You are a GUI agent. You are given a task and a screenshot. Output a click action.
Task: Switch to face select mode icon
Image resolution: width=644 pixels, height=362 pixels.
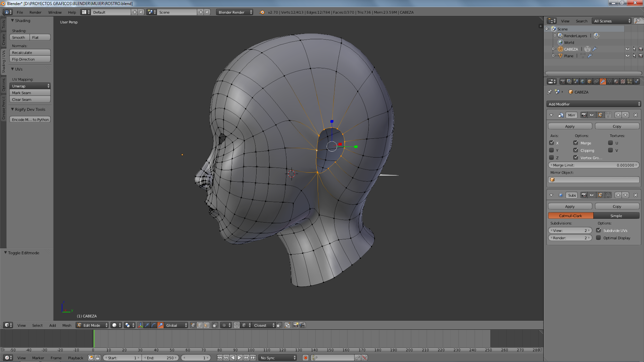[206, 325]
